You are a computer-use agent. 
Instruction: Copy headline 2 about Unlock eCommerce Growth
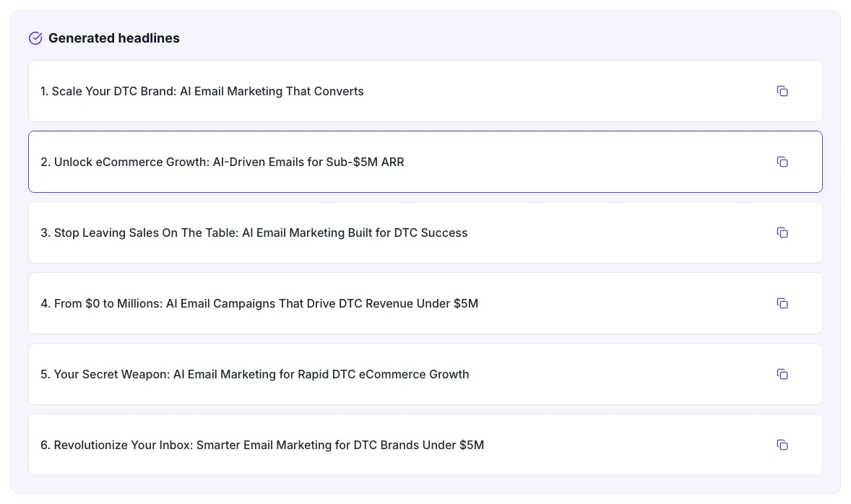point(782,162)
